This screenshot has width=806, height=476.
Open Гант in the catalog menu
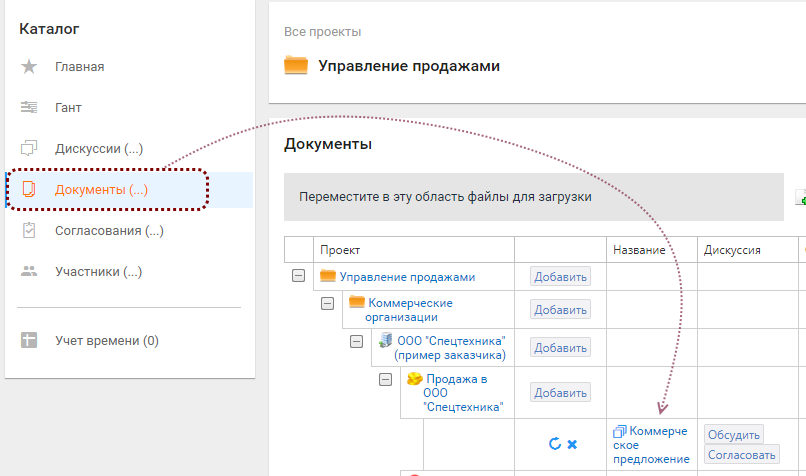(68, 107)
